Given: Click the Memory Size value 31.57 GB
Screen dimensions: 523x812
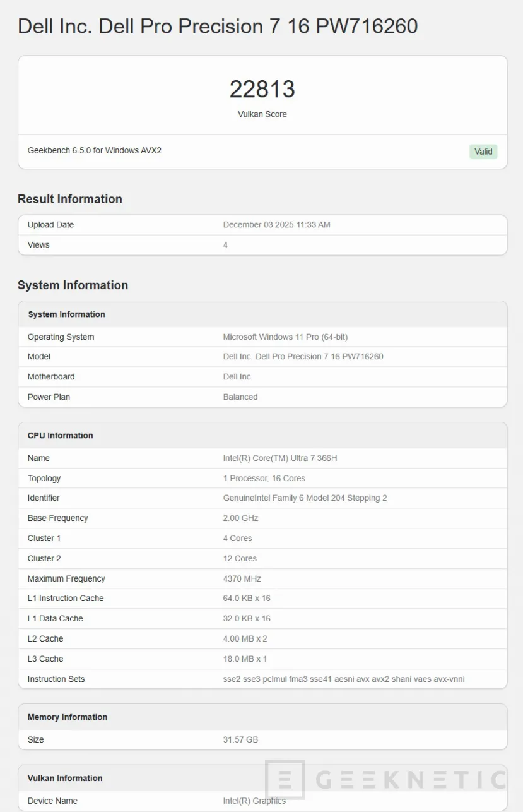Looking at the screenshot, I should [x=240, y=740].
